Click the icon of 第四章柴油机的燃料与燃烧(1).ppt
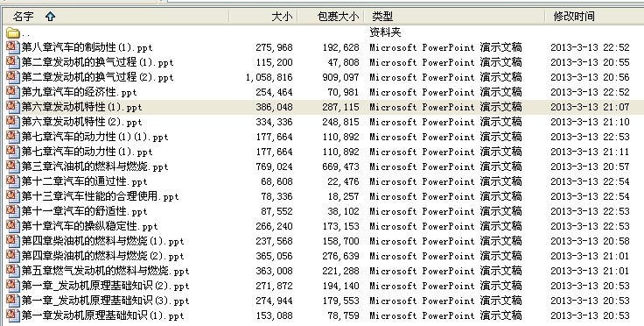644x326 pixels. coord(13,241)
